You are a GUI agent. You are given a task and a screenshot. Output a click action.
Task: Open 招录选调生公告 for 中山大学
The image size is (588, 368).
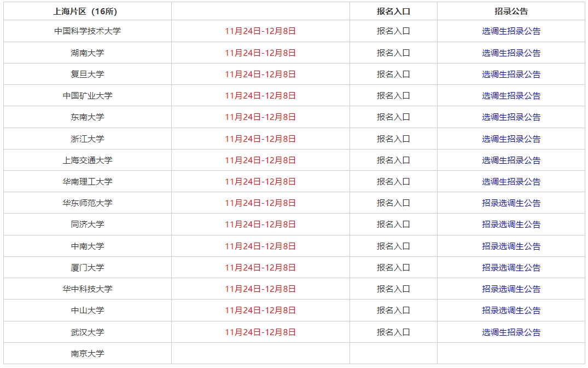511,311
